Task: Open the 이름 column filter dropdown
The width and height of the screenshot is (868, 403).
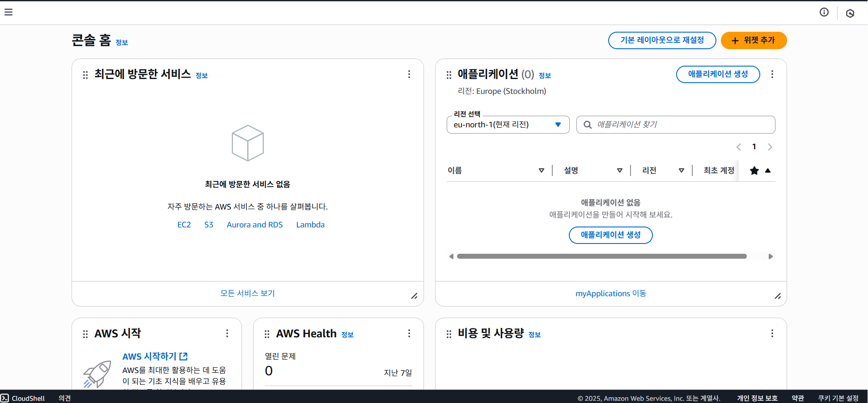Action: [542, 170]
